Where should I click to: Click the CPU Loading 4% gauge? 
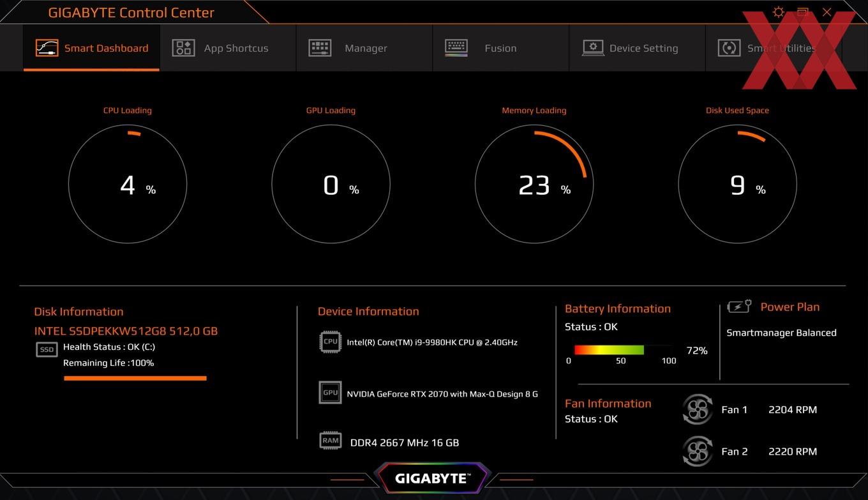[x=128, y=184]
